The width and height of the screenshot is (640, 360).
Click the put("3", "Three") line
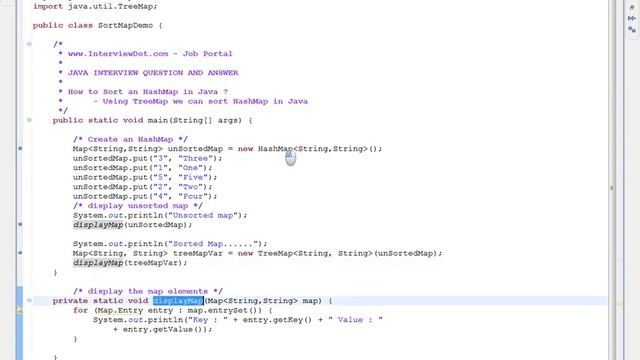148,158
